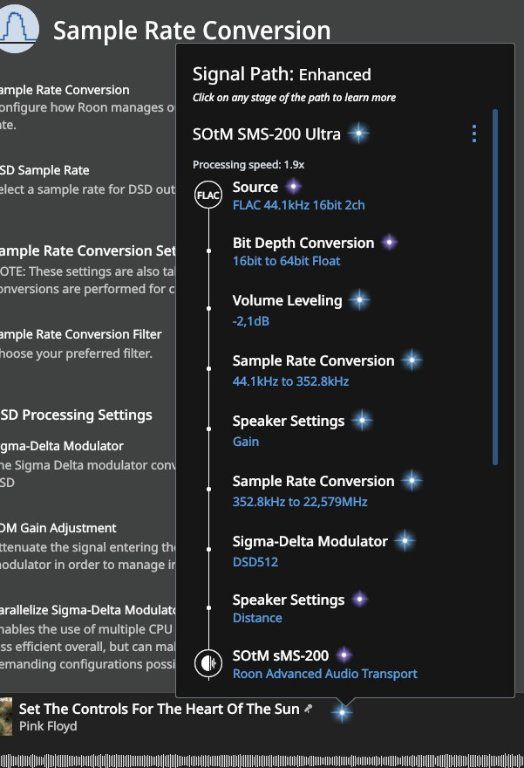Click the Bit Depth Conversion stage
Viewport: 524px width, 768px height.
point(303,242)
